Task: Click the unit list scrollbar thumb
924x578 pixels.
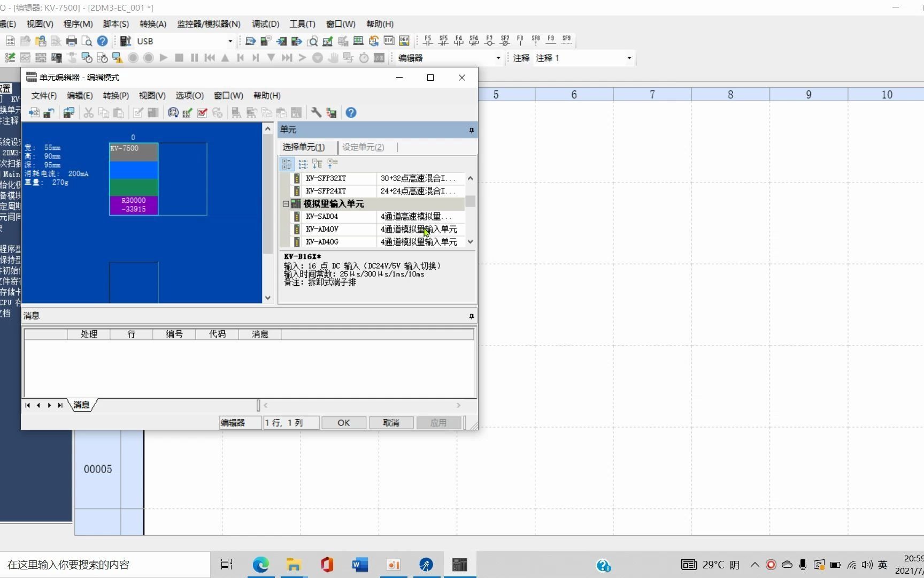Action: pyautogui.click(x=470, y=201)
